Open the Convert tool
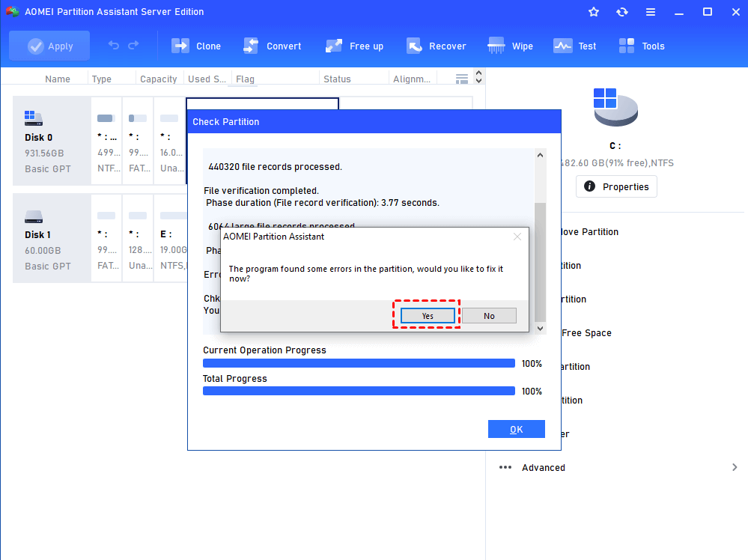This screenshot has width=748, height=560. tap(272, 46)
